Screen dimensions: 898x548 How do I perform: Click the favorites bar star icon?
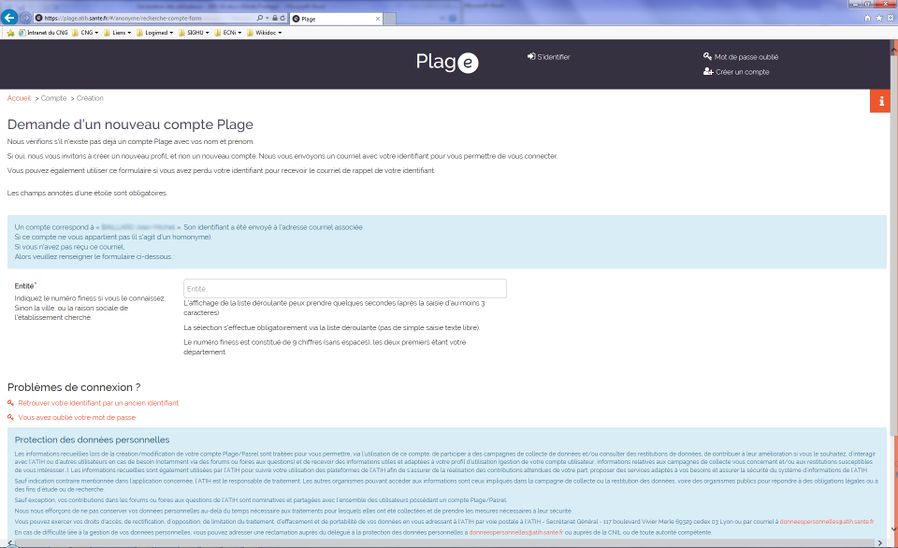click(x=10, y=33)
